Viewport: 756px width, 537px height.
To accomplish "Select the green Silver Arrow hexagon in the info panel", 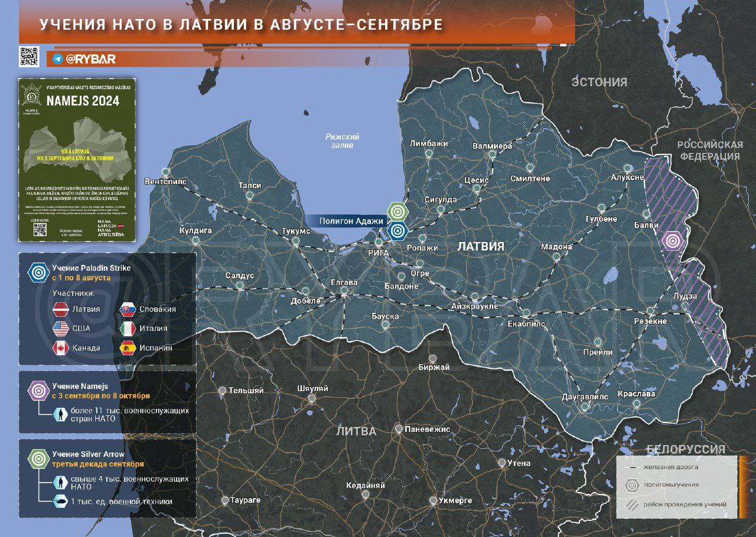I will (38, 459).
